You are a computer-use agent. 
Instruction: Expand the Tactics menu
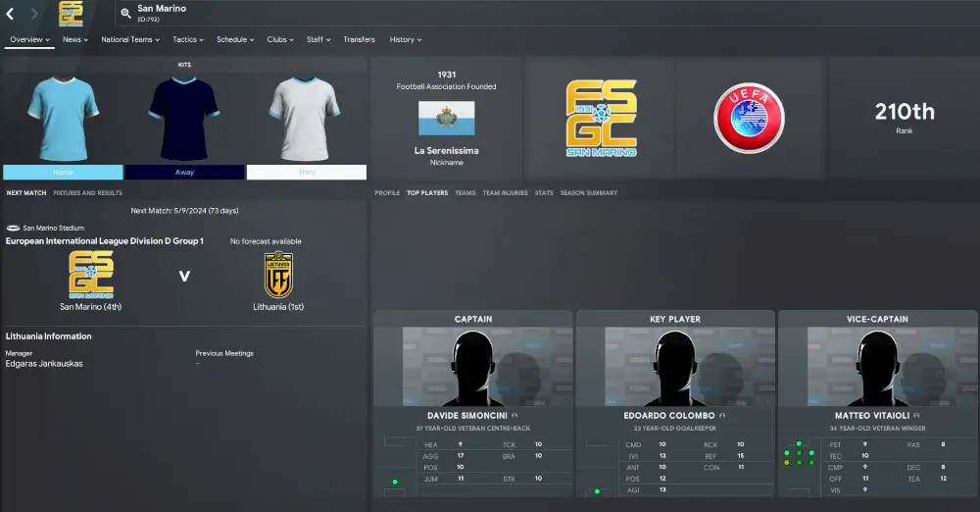coord(187,39)
